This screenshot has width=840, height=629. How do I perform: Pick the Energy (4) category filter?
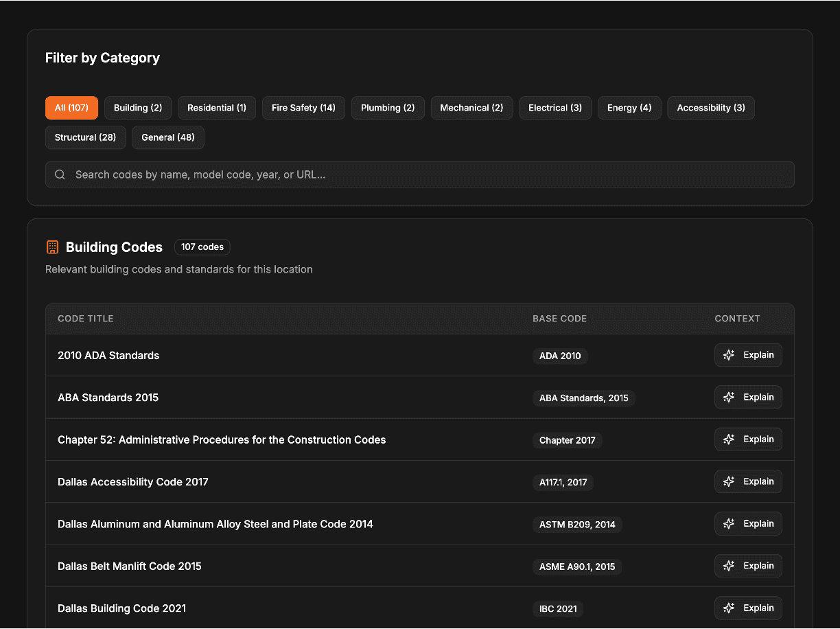click(629, 108)
